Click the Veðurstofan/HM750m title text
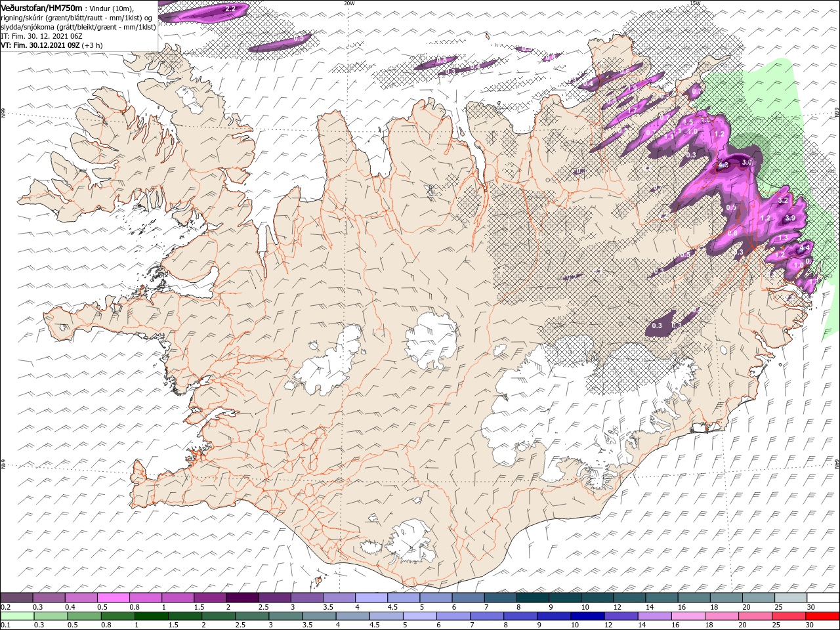840x630 pixels. (x=41, y=7)
